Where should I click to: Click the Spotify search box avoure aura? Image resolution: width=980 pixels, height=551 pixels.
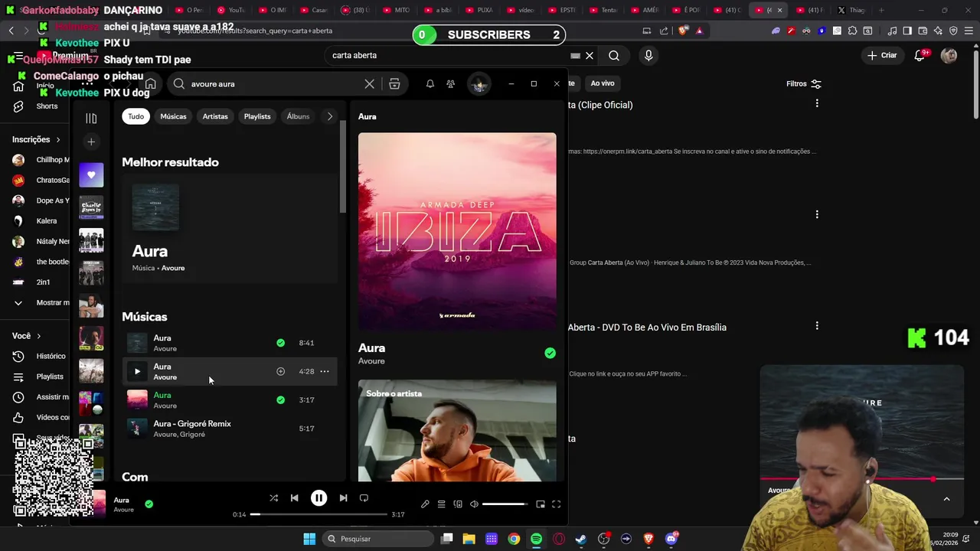[x=268, y=83]
